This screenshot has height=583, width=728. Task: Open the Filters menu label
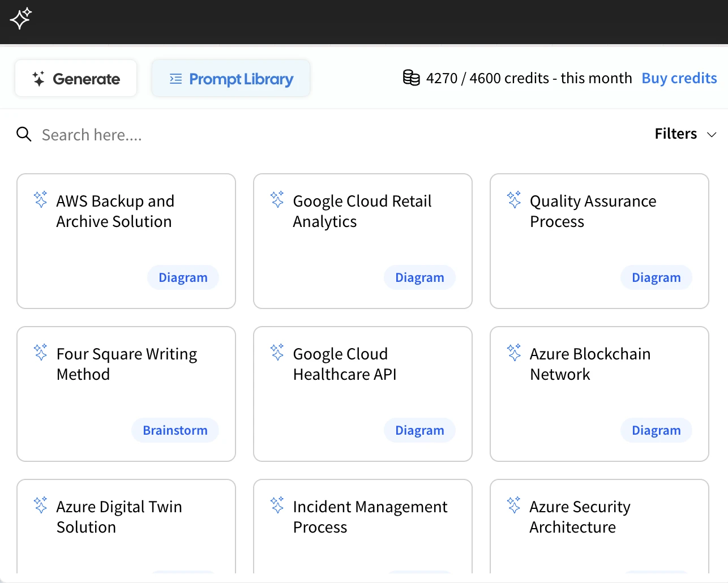(676, 134)
